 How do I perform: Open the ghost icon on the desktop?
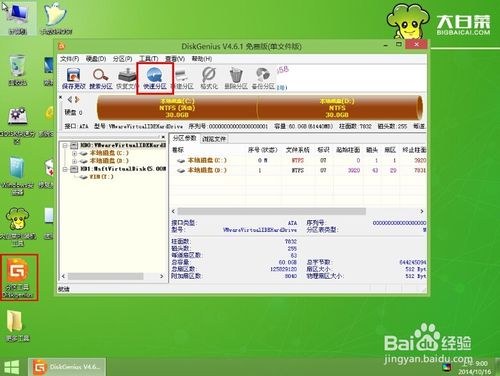click(x=56, y=19)
